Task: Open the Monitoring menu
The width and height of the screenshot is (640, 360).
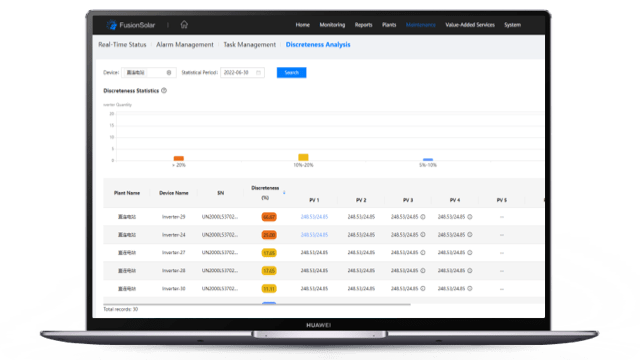Action: [332, 25]
